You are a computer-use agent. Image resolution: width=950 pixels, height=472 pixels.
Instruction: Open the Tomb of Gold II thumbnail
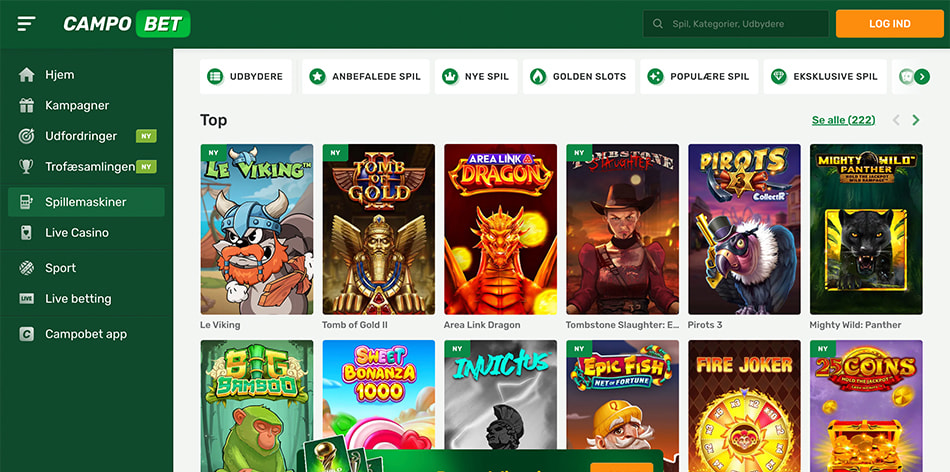tap(378, 229)
